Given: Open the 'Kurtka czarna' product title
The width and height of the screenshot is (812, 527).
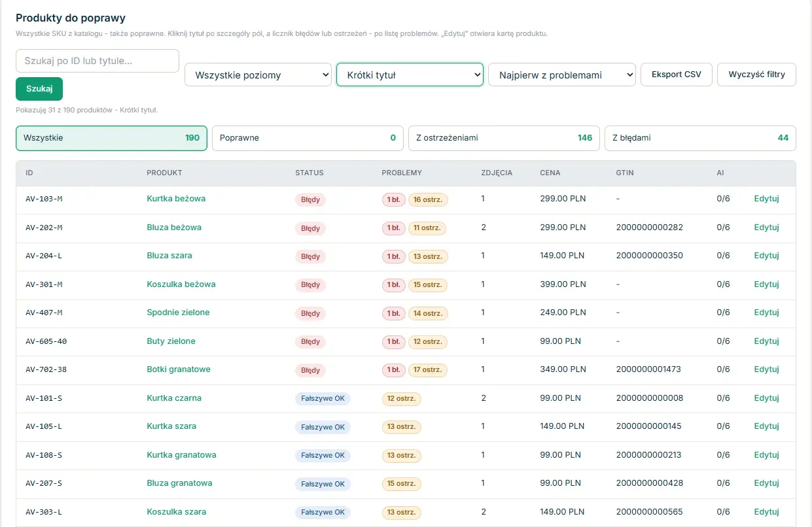Looking at the screenshot, I should coord(174,398).
